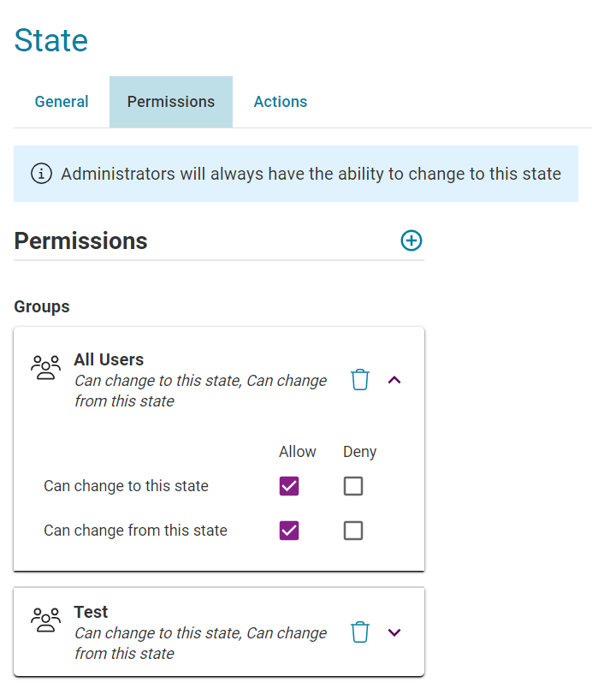Viewport: 592px width, 700px height.
Task: Click the Can change to this state label
Action: tap(126, 486)
